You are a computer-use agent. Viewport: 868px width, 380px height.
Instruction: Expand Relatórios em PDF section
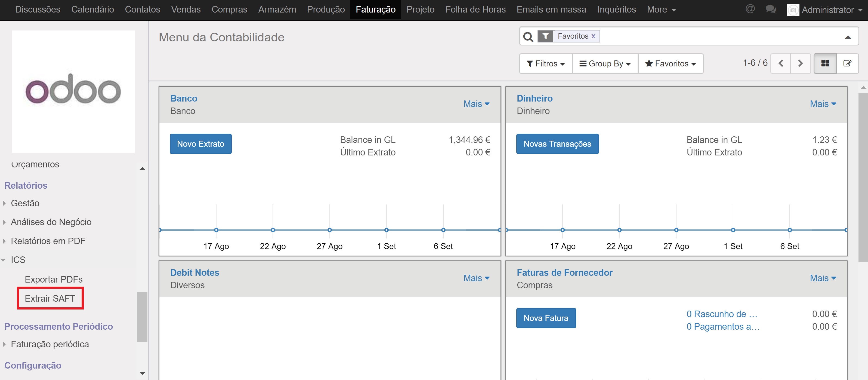48,241
